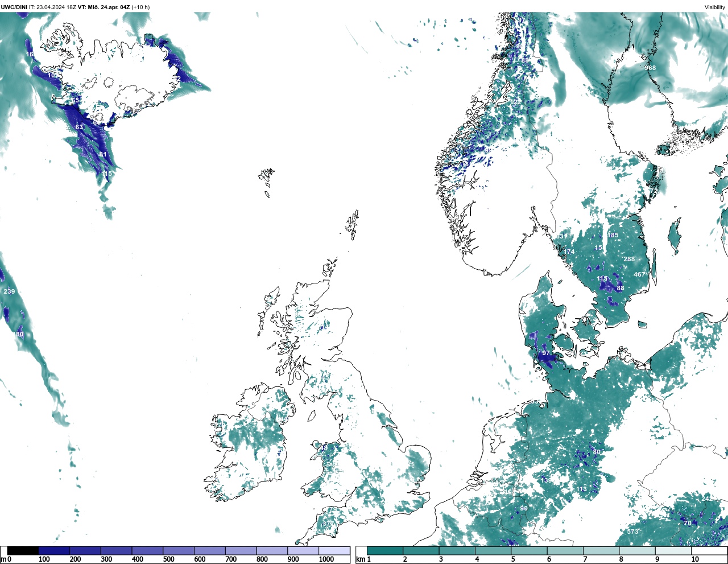Click the 9–10 km palest teal swatch
Image resolution: width=728 pixels, height=564 pixels.
[x=672, y=551]
